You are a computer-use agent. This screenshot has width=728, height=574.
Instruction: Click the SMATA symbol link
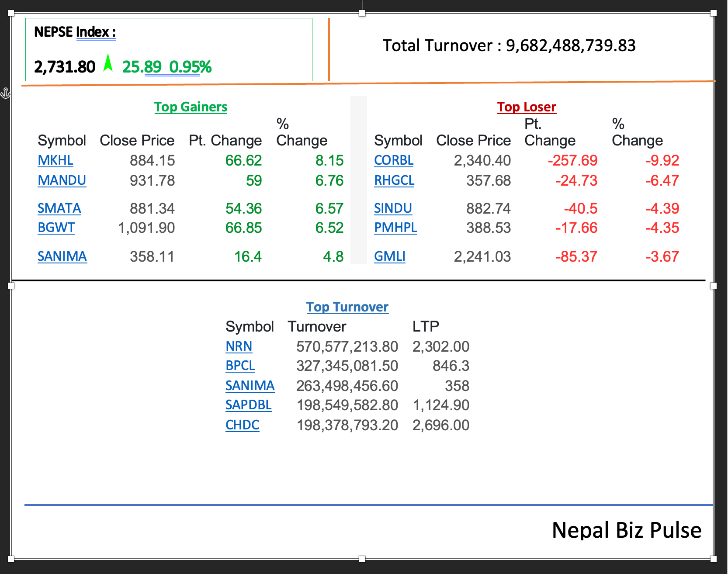point(59,208)
